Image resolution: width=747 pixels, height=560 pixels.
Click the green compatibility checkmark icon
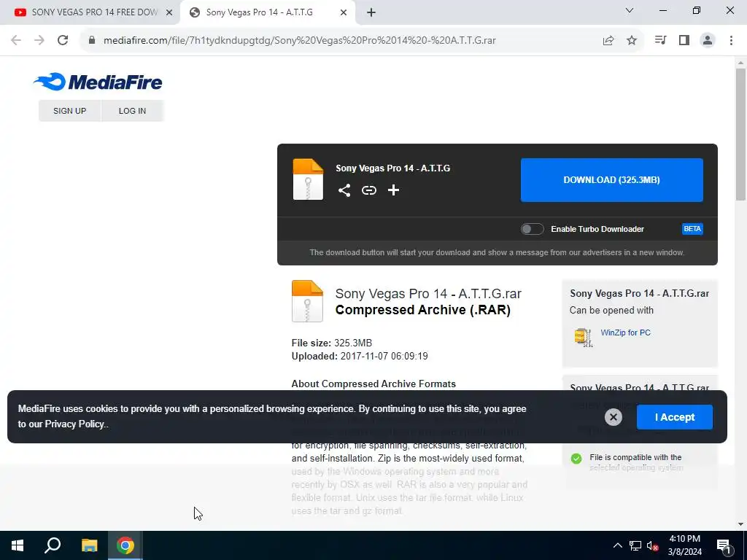coord(576,459)
